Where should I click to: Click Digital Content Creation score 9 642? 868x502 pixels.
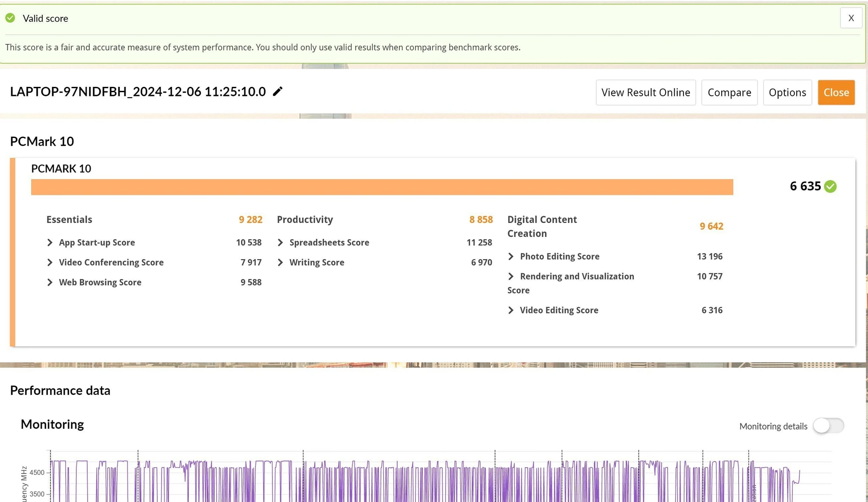pyautogui.click(x=712, y=226)
